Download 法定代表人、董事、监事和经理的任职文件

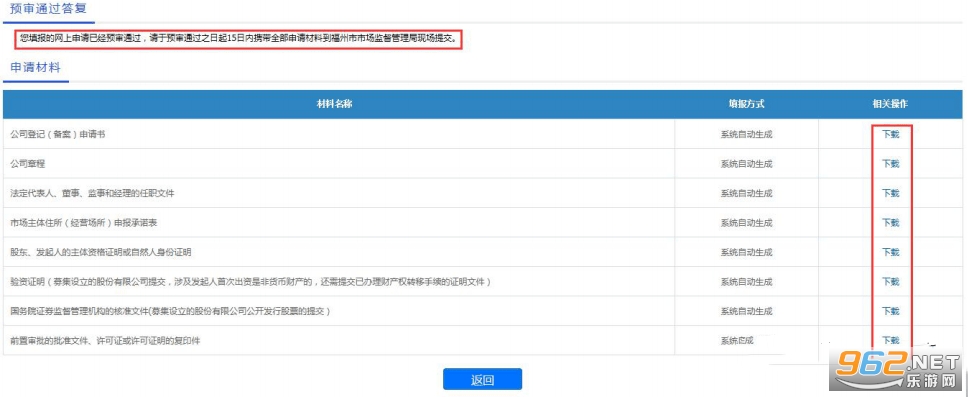click(x=890, y=193)
